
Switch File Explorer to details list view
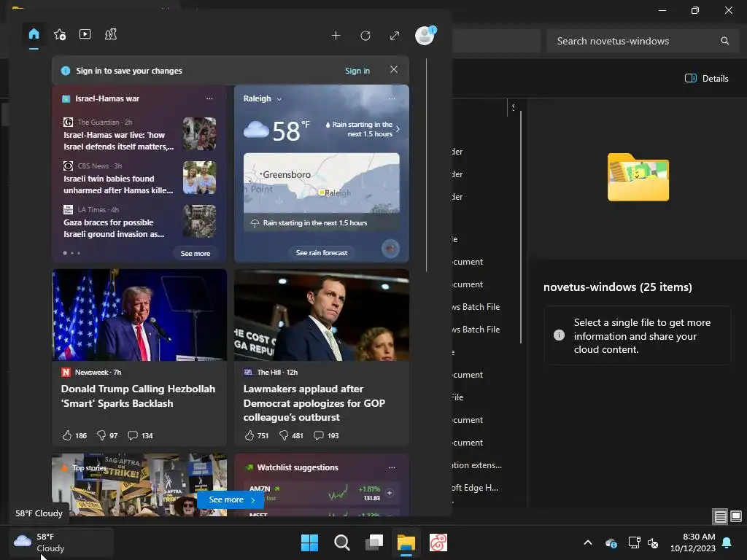720,516
